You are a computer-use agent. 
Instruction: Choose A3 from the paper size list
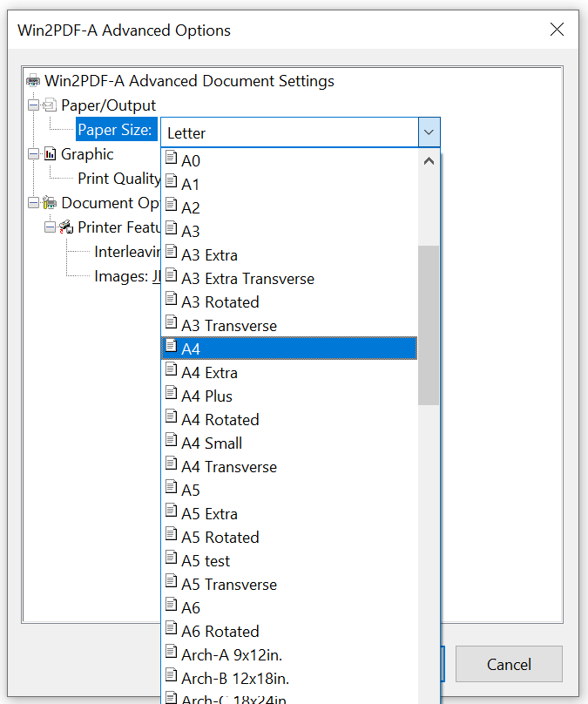pos(289,231)
